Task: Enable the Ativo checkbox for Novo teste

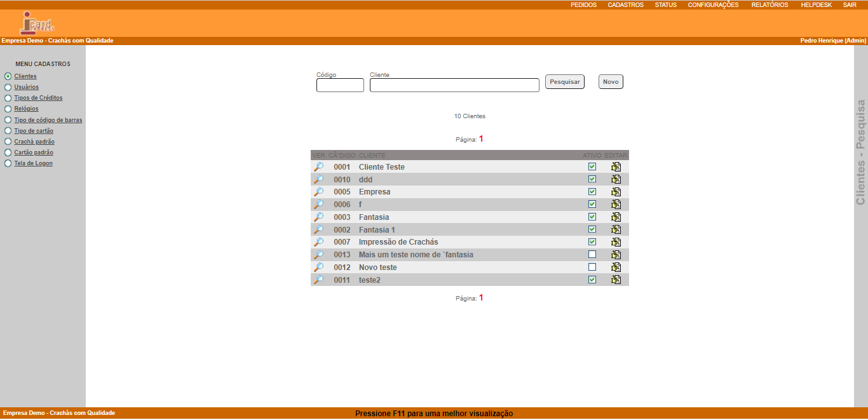Action: pyautogui.click(x=592, y=267)
